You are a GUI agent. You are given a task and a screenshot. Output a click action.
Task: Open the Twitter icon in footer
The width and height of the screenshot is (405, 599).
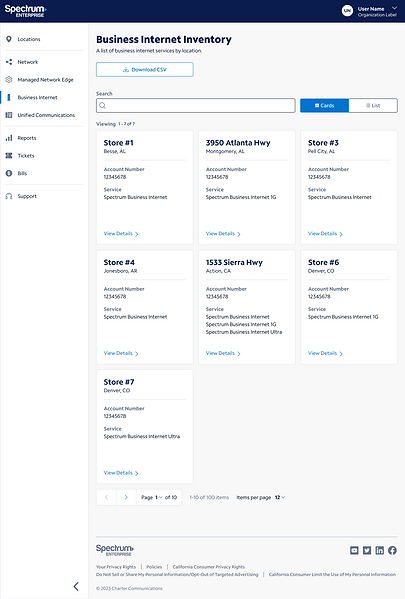367,550
